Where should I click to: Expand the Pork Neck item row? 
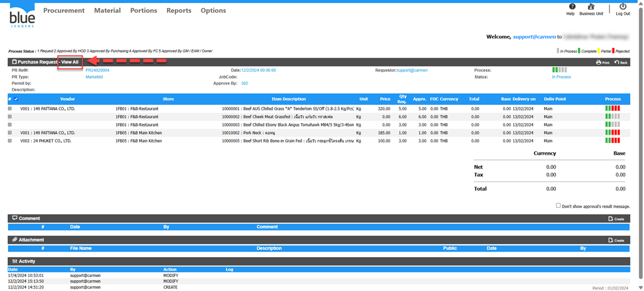(10, 132)
